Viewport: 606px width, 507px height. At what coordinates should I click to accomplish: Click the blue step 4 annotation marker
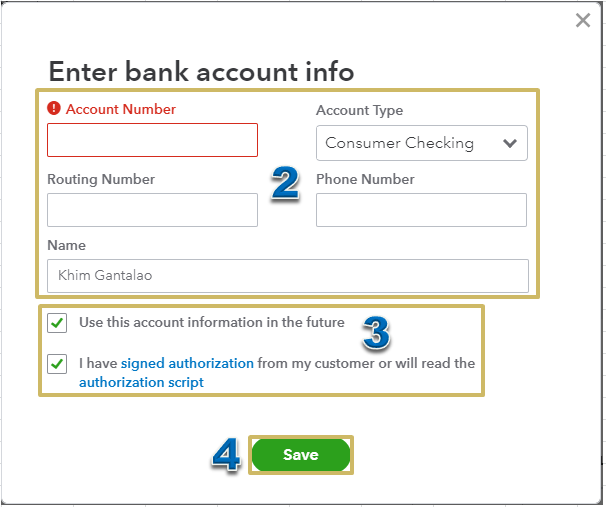coord(226,456)
